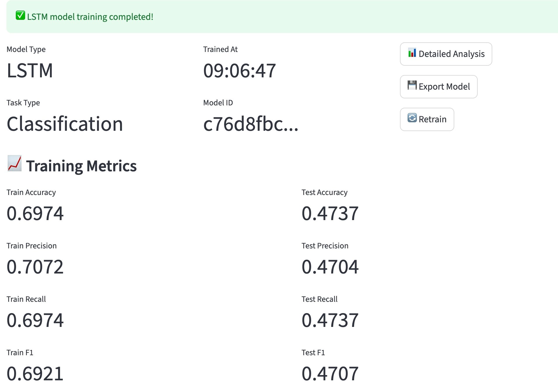Click the Test Recall value 0.4737

pyautogui.click(x=330, y=320)
